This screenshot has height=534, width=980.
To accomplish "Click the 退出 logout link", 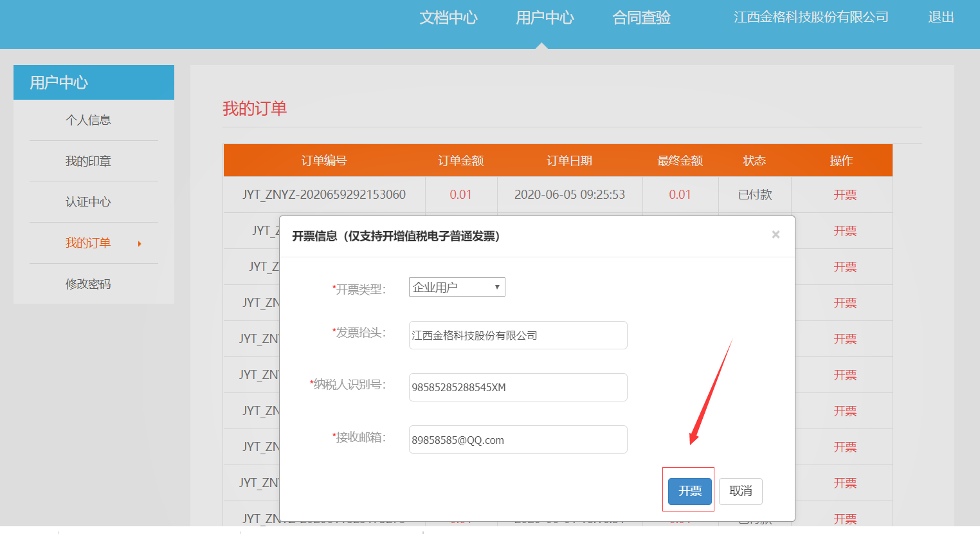I will 940,17.
